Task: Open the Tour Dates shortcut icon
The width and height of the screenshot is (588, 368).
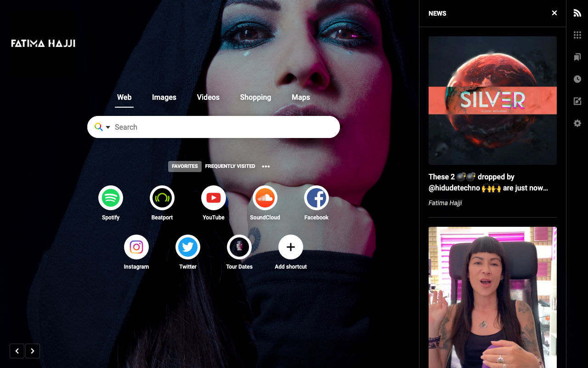Action: click(239, 247)
